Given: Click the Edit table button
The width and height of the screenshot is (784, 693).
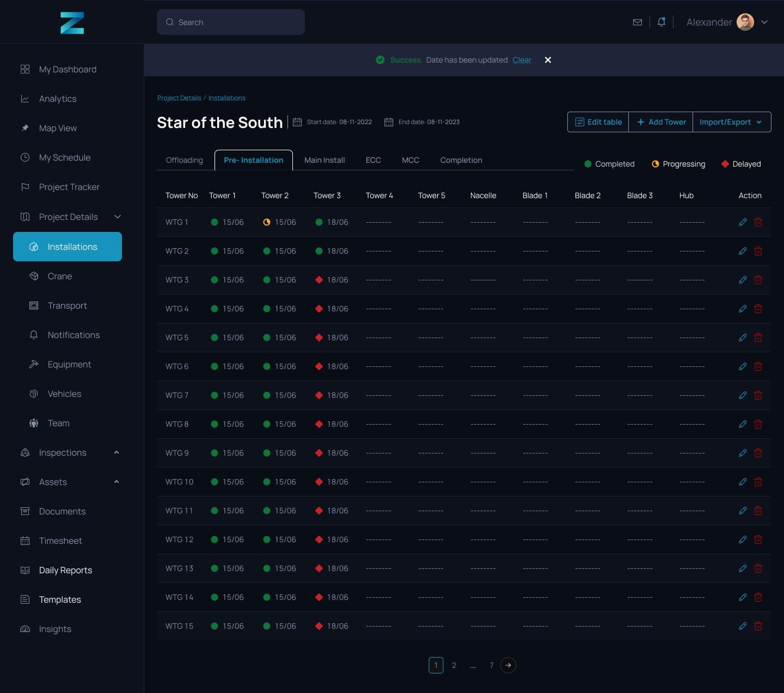Looking at the screenshot, I should (x=598, y=122).
